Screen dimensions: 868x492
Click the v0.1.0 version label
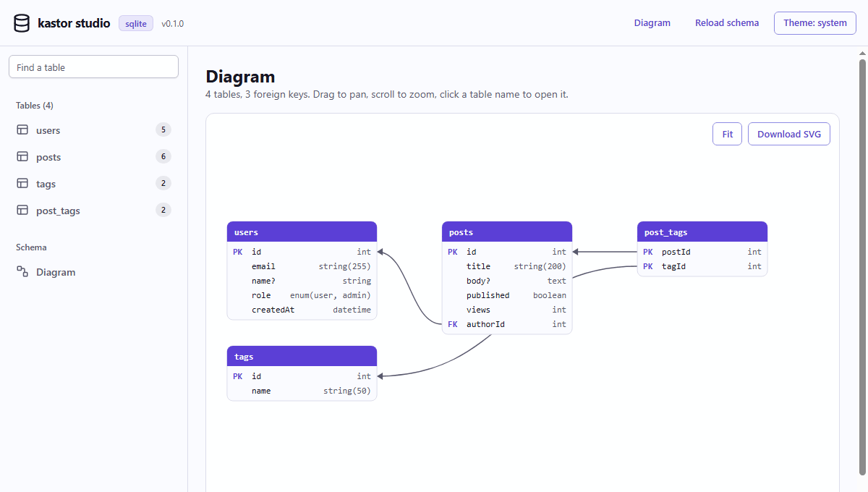(x=173, y=23)
